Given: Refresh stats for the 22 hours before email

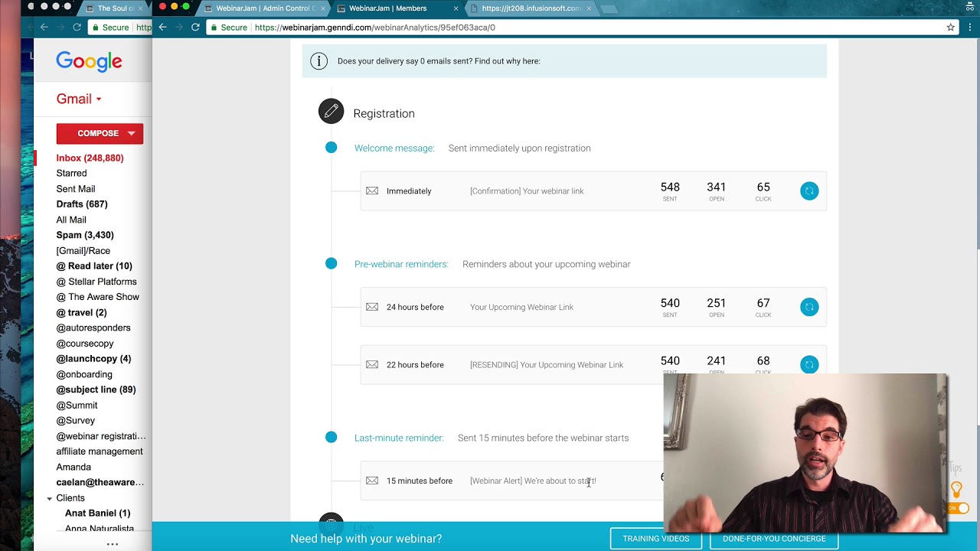Looking at the screenshot, I should coord(809,365).
